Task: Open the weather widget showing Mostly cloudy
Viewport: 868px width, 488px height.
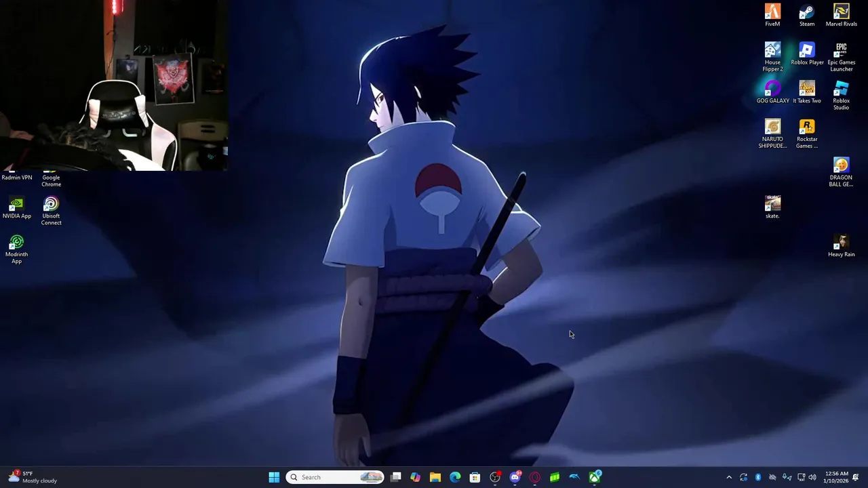Action: click(x=32, y=477)
